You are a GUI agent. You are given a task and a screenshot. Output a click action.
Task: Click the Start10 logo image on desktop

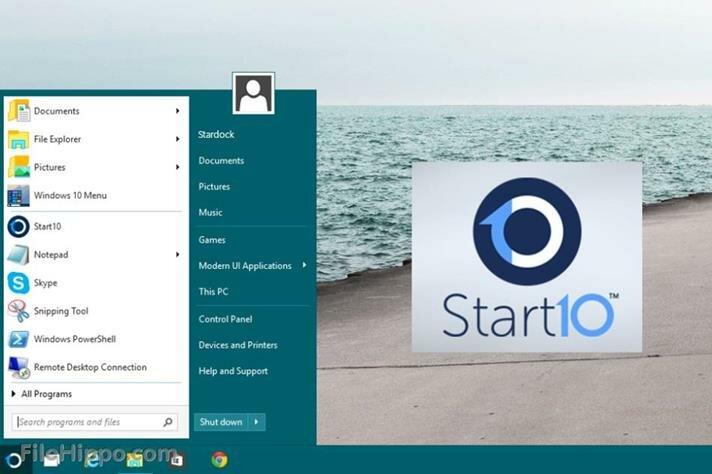click(x=527, y=257)
